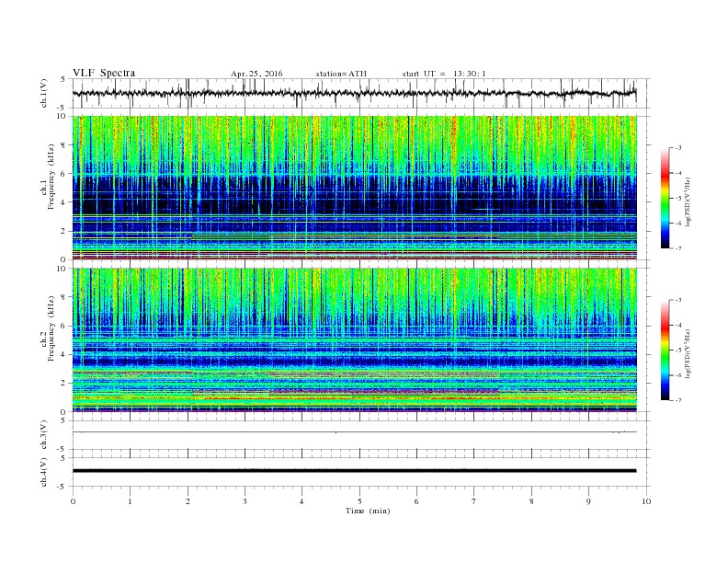The image size is (728, 563).
Task: Click the -4 value on ch.2 color scale
Action: (x=677, y=325)
